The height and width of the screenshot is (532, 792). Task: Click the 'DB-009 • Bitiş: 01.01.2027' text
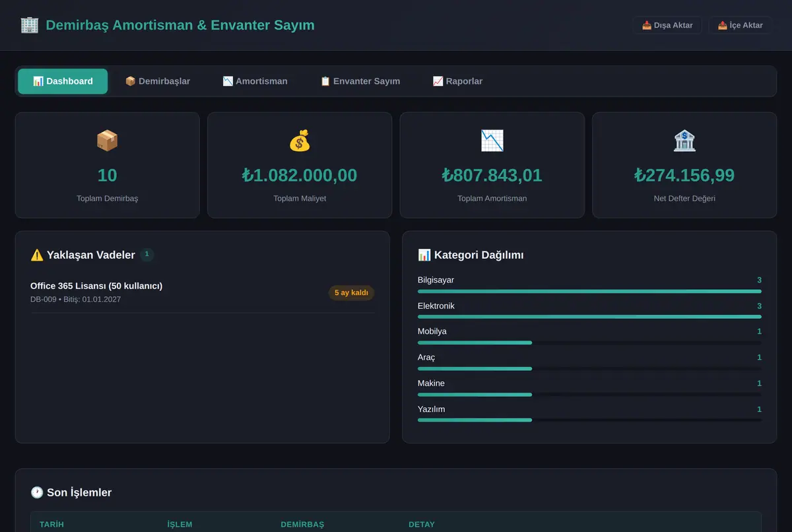coord(76,300)
